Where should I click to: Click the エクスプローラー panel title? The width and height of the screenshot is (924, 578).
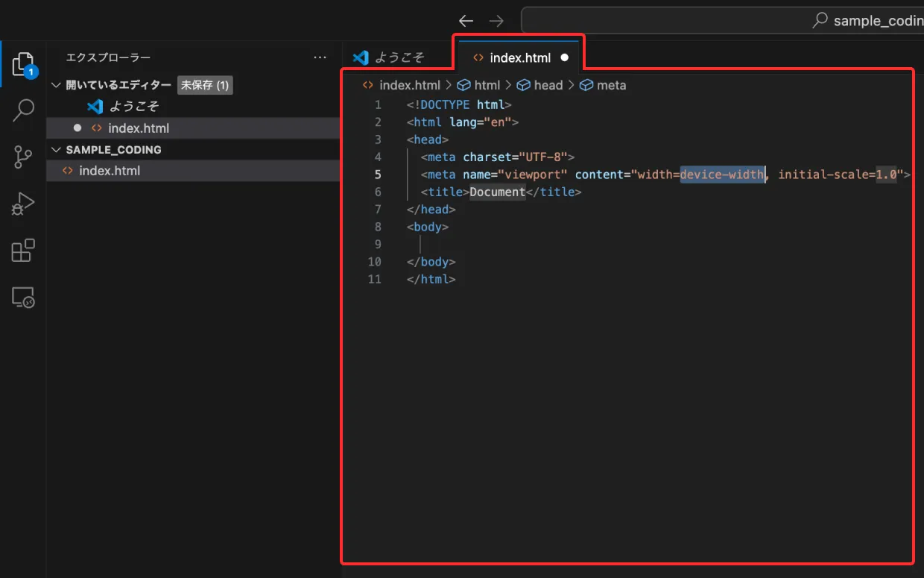(x=108, y=57)
